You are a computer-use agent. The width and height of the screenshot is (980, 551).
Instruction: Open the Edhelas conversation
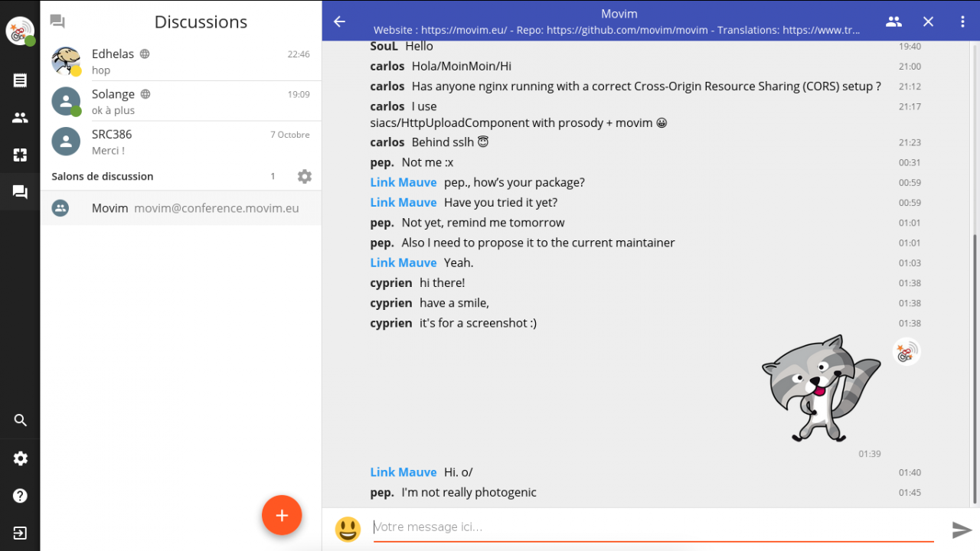point(181,61)
